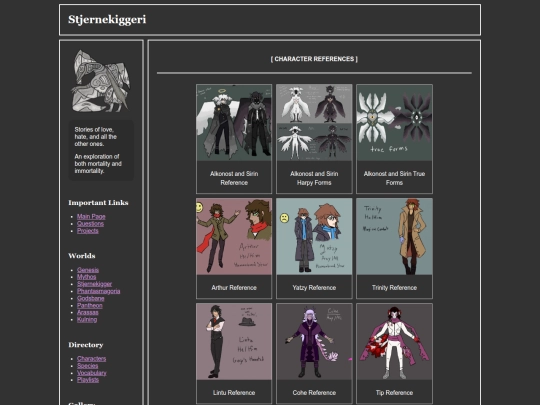
Task: Open the Characters directory link
Action: [x=91, y=359]
